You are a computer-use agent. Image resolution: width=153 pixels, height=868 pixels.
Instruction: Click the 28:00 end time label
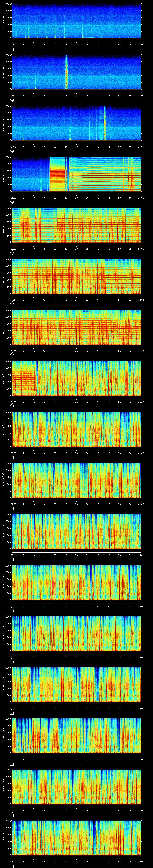[x=141, y=300]
